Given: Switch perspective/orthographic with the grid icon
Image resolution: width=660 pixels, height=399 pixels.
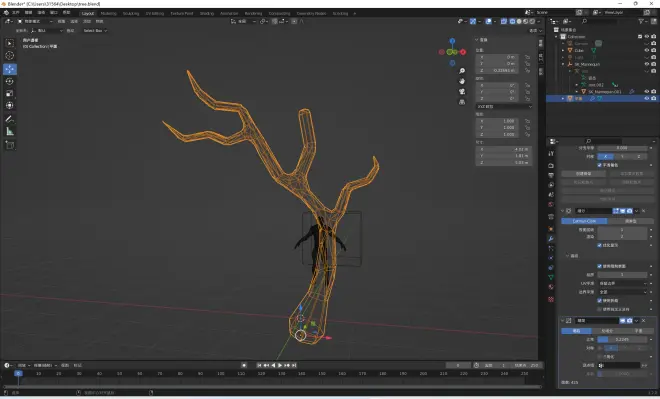Looking at the screenshot, I should pos(462,102).
